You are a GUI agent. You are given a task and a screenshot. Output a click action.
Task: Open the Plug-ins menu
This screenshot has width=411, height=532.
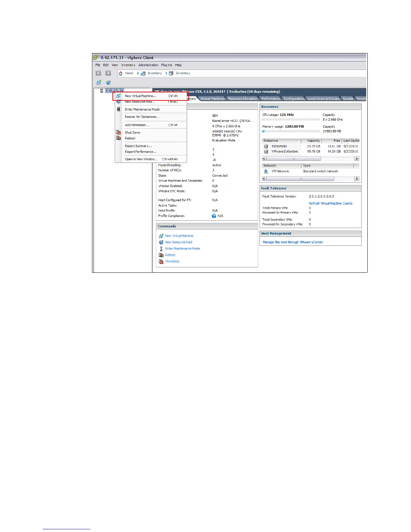[167, 65]
